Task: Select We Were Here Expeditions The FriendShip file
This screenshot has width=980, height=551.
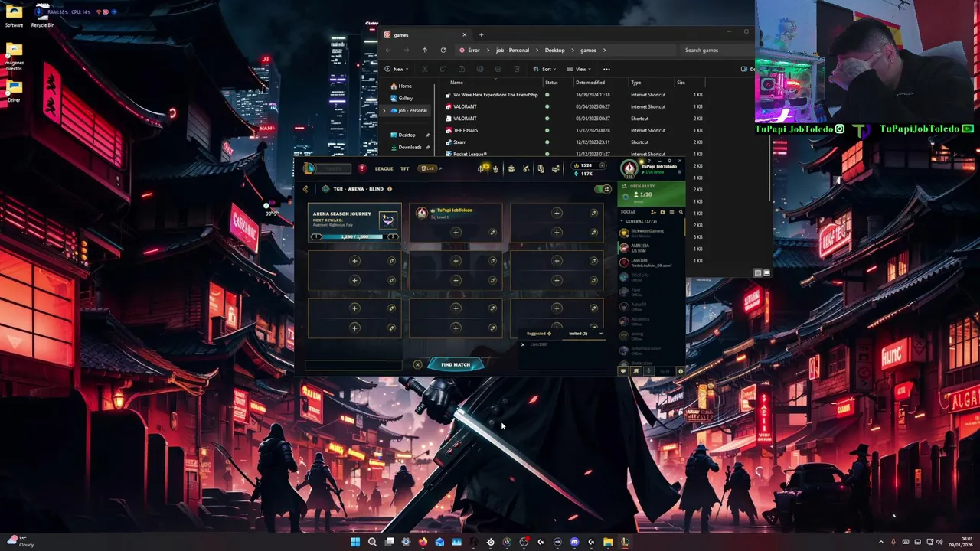Action: point(495,95)
